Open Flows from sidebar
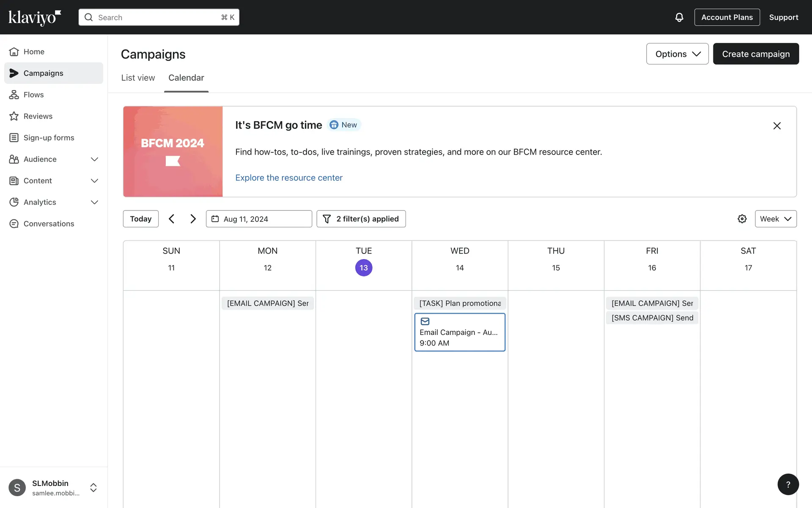 click(33, 95)
